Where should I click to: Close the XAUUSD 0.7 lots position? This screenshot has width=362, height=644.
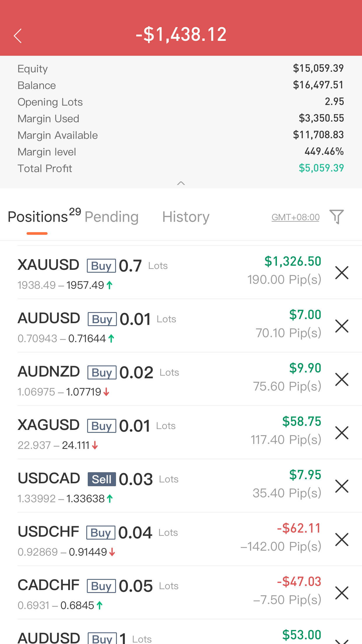[x=342, y=273]
